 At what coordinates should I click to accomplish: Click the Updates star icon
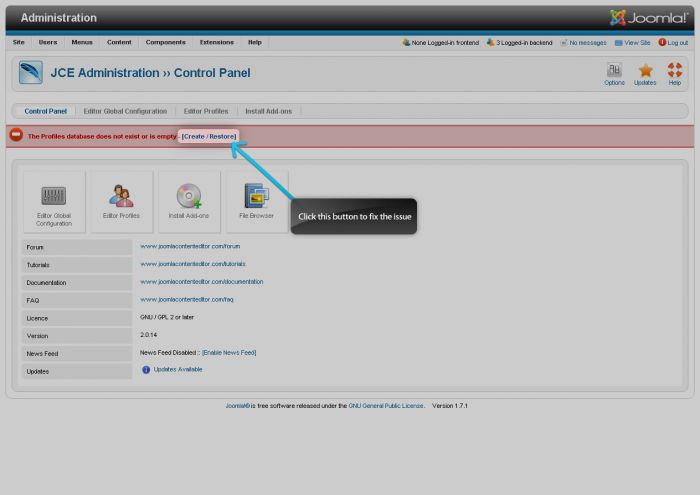(x=646, y=71)
